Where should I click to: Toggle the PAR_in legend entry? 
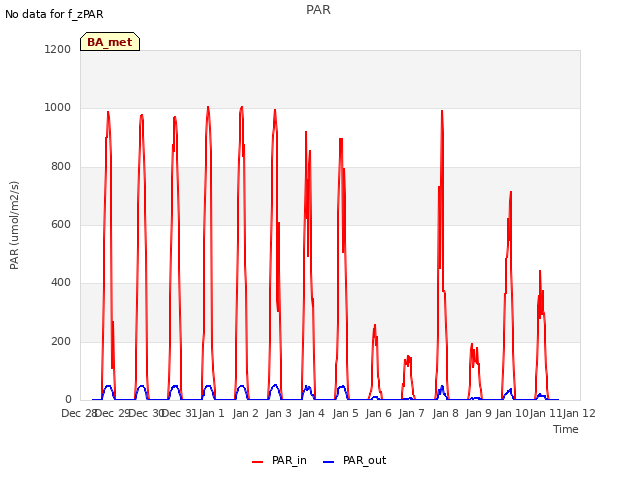point(279,460)
